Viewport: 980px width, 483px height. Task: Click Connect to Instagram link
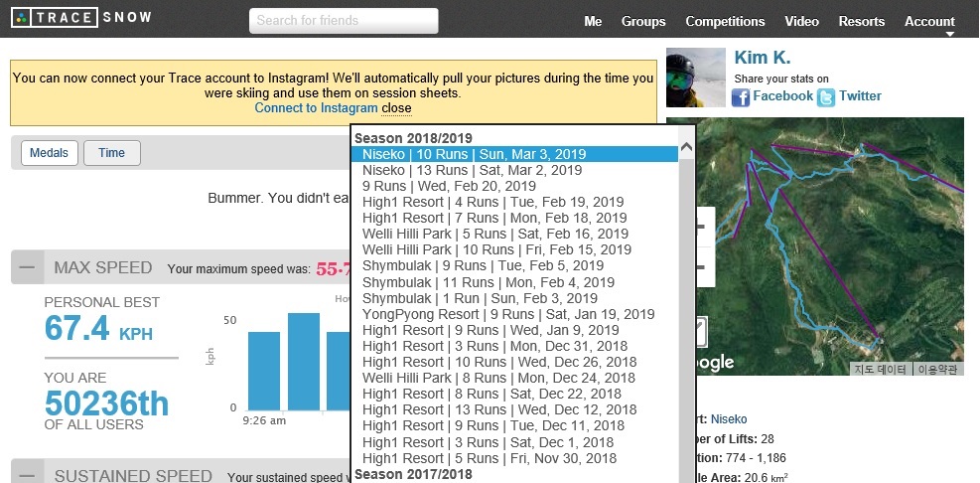(317, 107)
